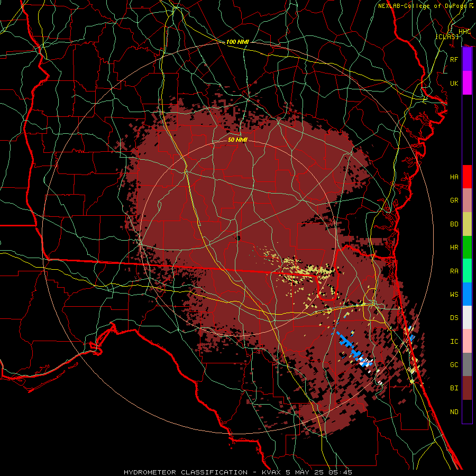The width and height of the screenshot is (476, 476).
Task: Click the "BD" legend label
Action: [x=454, y=224]
